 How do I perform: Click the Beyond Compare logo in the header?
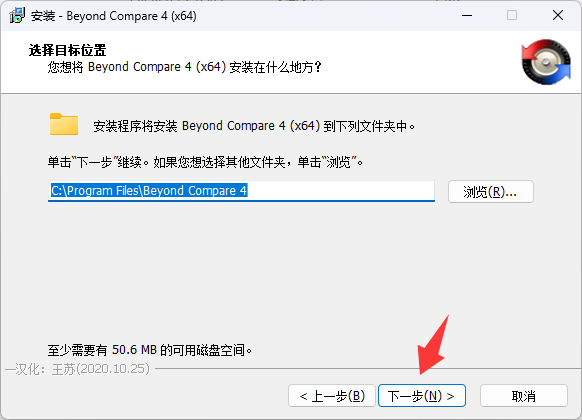click(546, 62)
